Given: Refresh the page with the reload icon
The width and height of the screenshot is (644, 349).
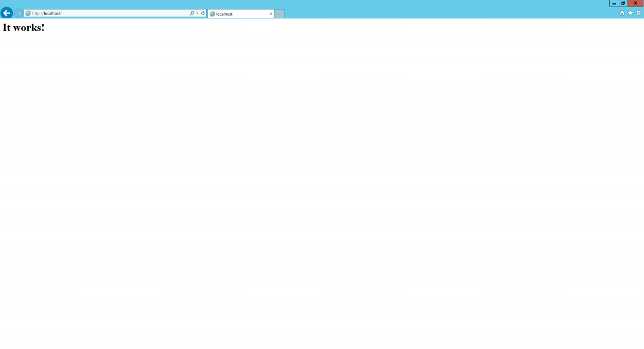Looking at the screenshot, I should point(203,14).
